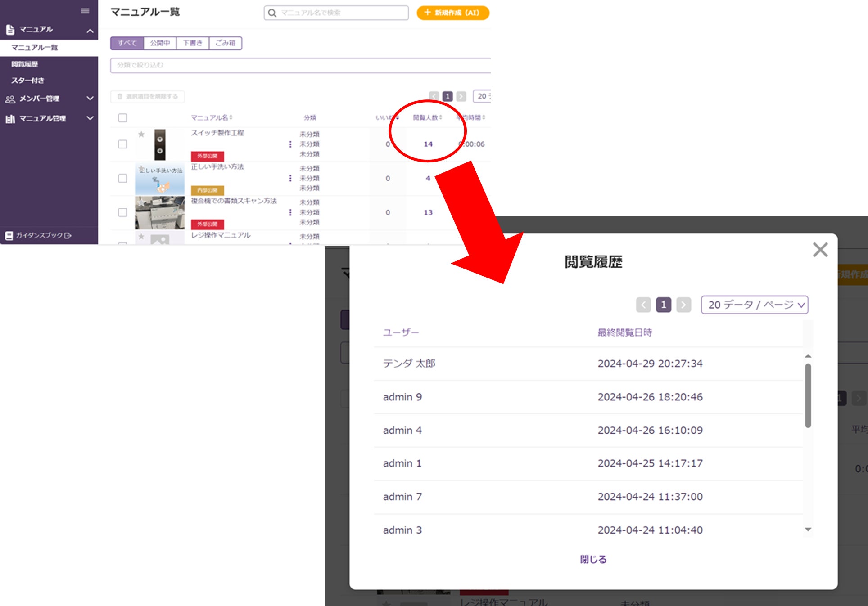Click the star icon on スイッチ製作工程 row
The width and height of the screenshot is (868, 606).
click(x=141, y=134)
